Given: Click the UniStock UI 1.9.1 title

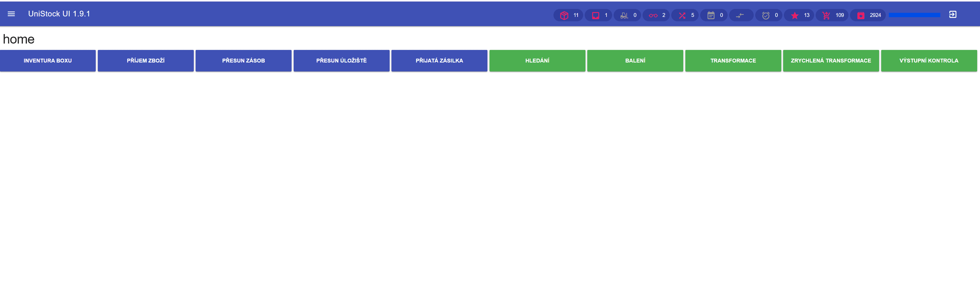Looking at the screenshot, I should tap(59, 14).
